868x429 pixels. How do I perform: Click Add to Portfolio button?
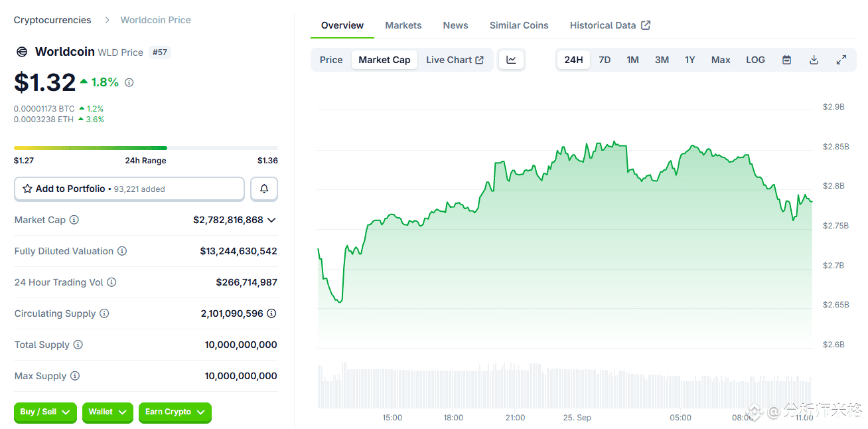tap(129, 189)
